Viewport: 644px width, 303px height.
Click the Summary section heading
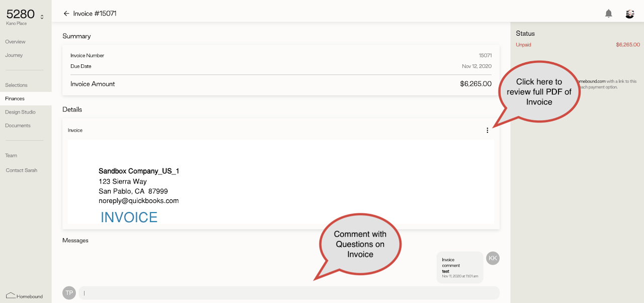tap(76, 36)
